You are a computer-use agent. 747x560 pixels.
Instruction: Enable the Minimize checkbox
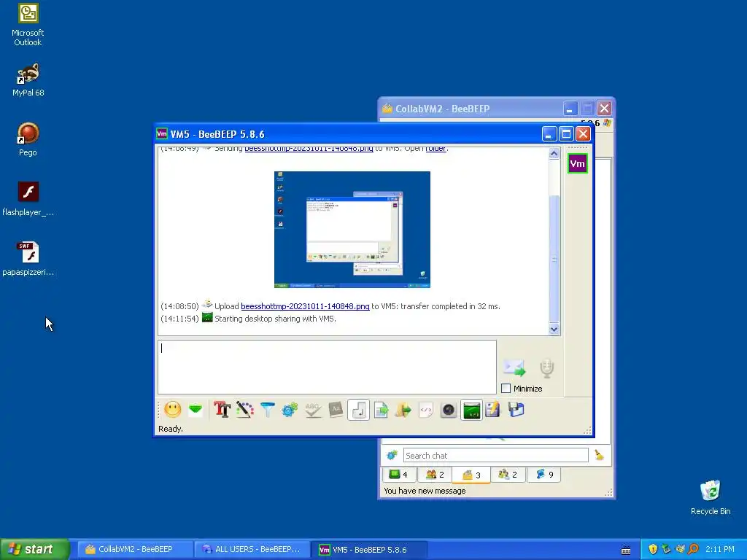(506, 389)
